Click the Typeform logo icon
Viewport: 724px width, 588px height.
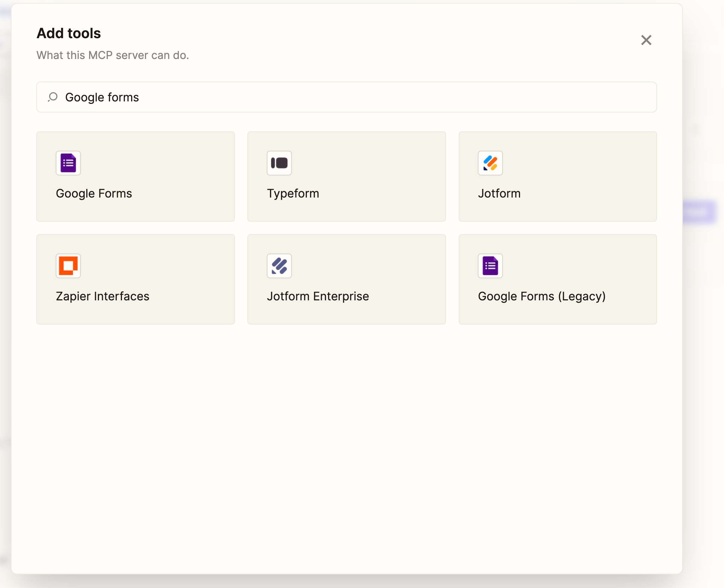[x=279, y=163]
